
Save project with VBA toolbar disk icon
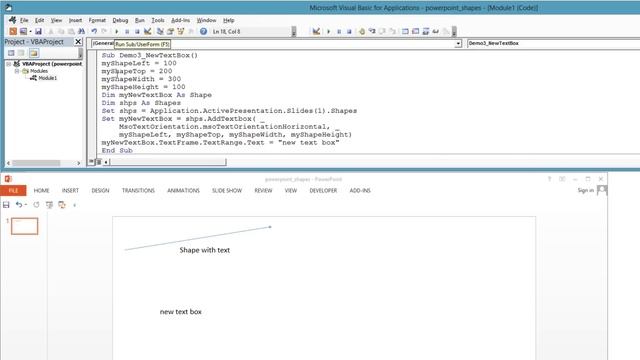point(38,31)
